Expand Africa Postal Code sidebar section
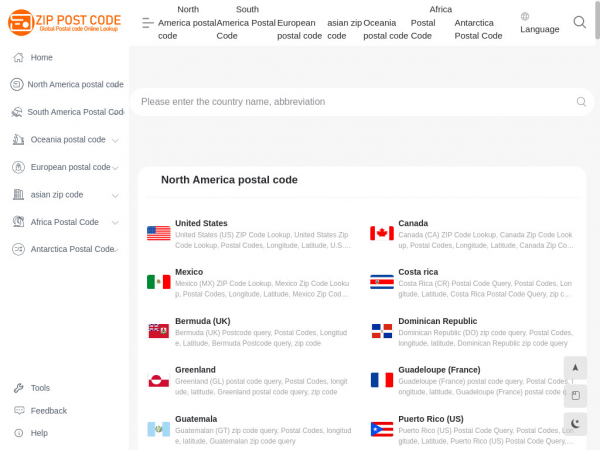Screen dimensions: 600x450 click(x=115, y=222)
